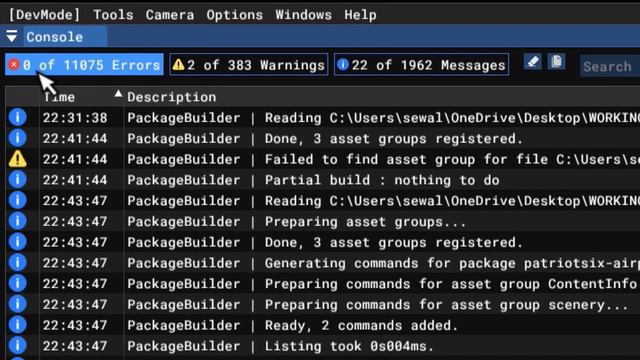640x360 pixels.
Task: Click info icon of 'Partial build' row
Action: click(18, 180)
